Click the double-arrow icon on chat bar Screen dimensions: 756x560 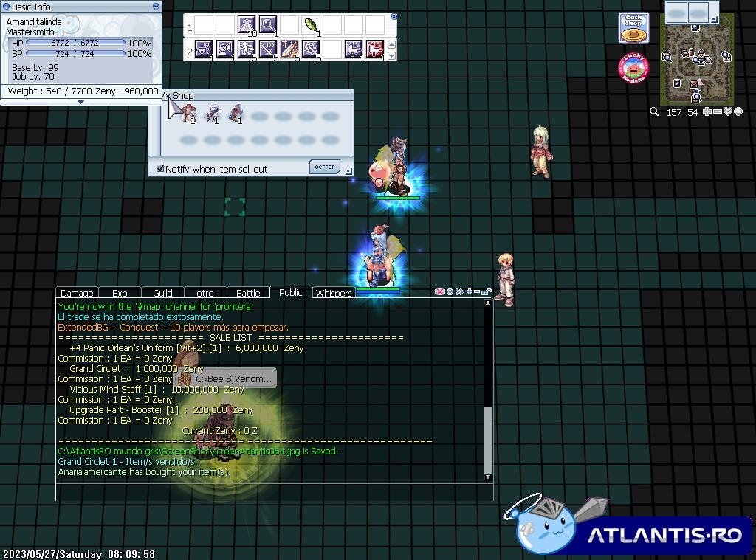(459, 292)
